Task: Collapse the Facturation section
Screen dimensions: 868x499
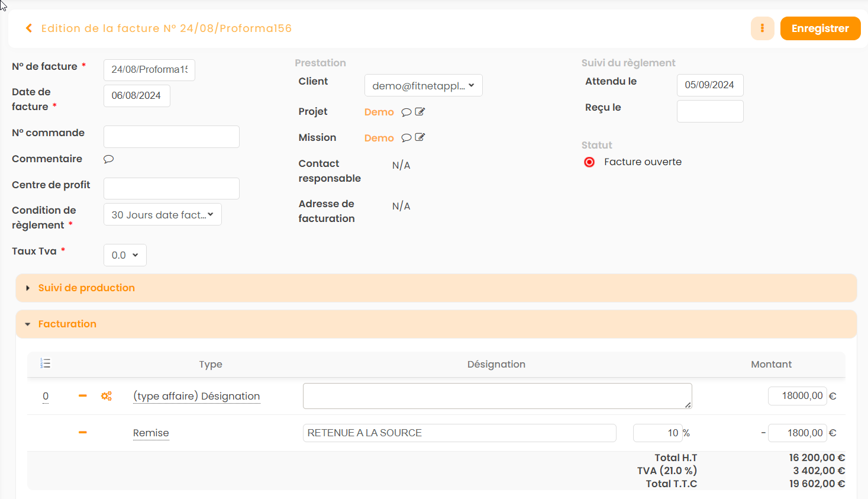Action: 67,324
